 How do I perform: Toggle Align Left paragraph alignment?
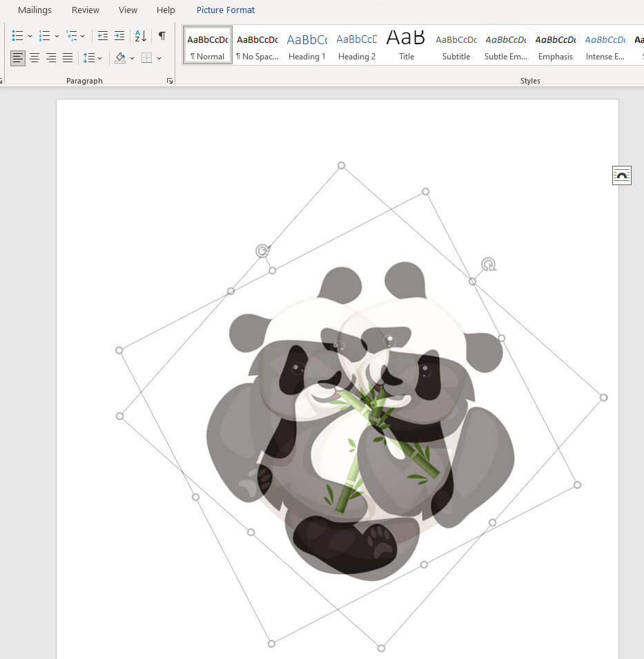[x=18, y=58]
